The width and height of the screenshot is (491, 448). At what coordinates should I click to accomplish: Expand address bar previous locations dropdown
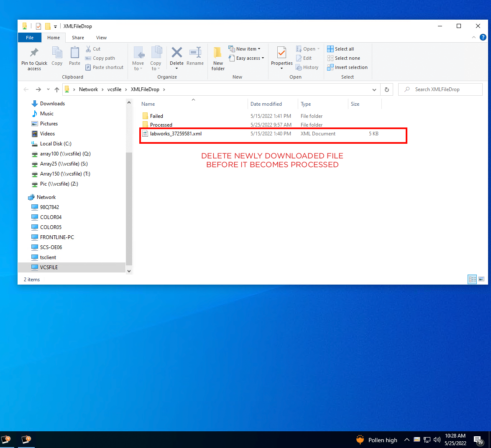point(374,89)
